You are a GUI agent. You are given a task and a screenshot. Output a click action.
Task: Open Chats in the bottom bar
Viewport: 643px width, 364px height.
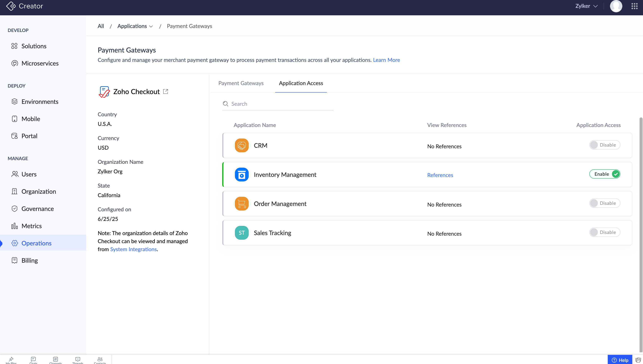coord(33,360)
